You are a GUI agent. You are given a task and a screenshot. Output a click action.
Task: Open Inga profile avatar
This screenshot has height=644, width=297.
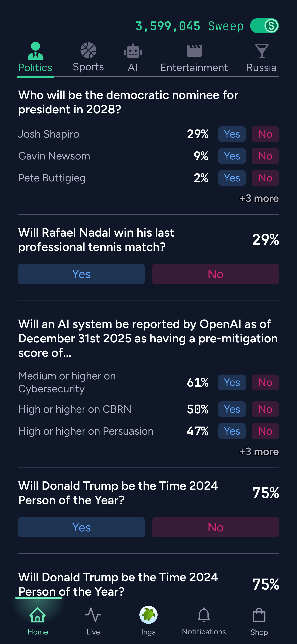pos(148,615)
